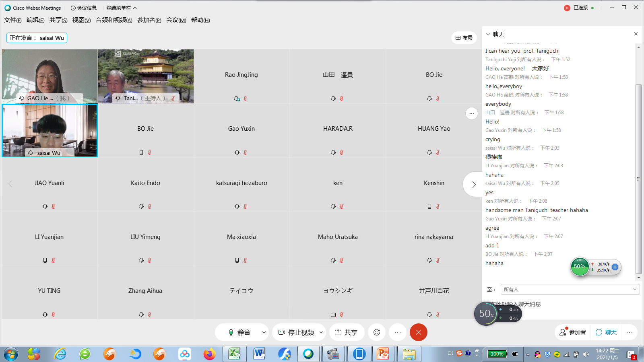Open the Audio and Video menu

[114, 20]
